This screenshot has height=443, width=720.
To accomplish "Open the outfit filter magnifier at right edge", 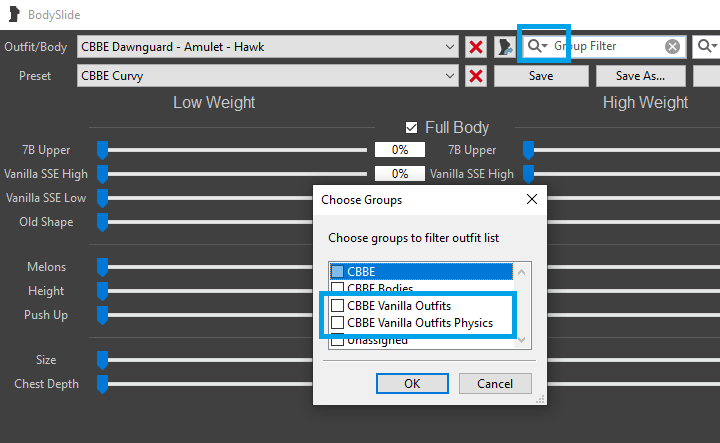I will 707,46.
